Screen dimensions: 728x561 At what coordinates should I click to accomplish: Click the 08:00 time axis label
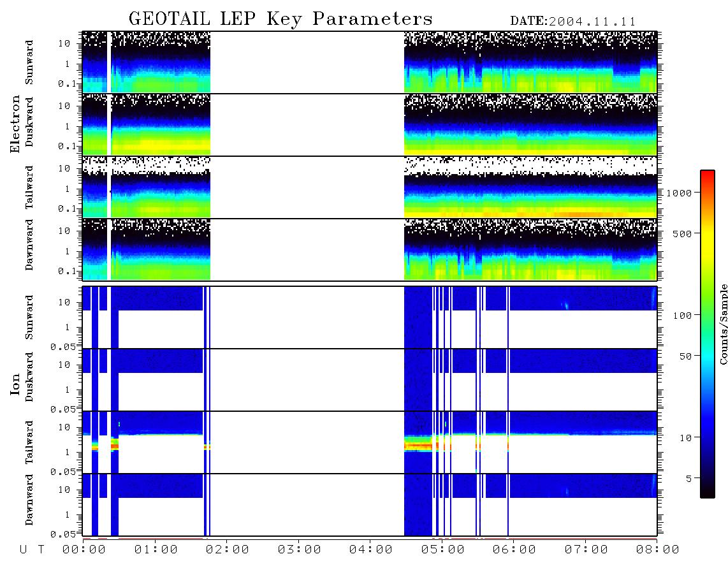658,550
